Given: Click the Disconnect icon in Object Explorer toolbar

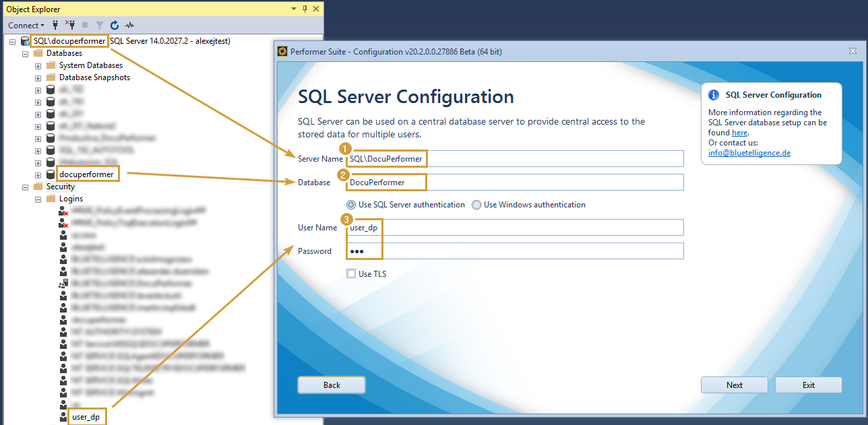Looking at the screenshot, I should tap(70, 25).
